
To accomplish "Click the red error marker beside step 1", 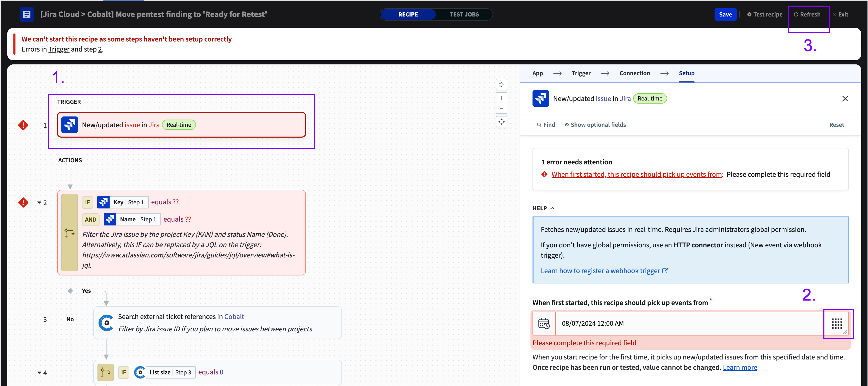I will [23, 125].
